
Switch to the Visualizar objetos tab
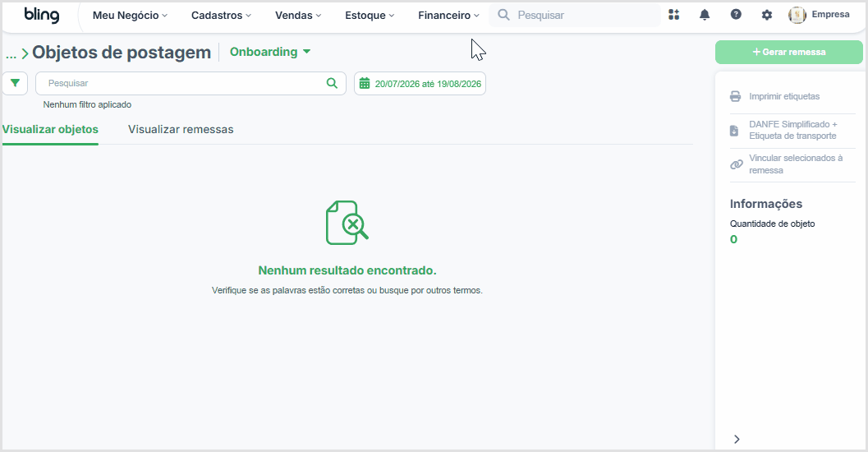tap(50, 130)
